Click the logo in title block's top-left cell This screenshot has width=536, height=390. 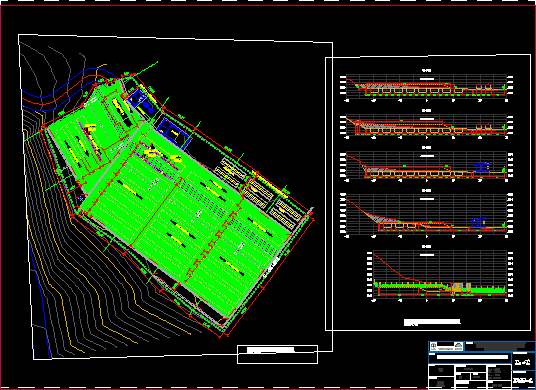click(x=433, y=346)
